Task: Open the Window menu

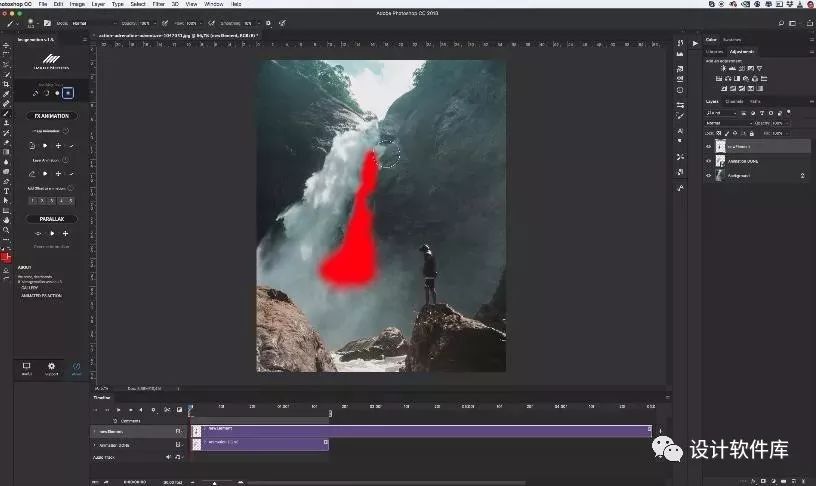Action: click(x=213, y=4)
